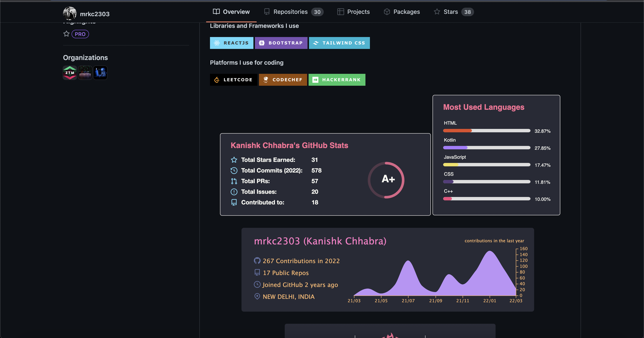Screen dimensions: 644x338
Task: Click the CodeChef chef hat icon
Action: click(x=266, y=80)
